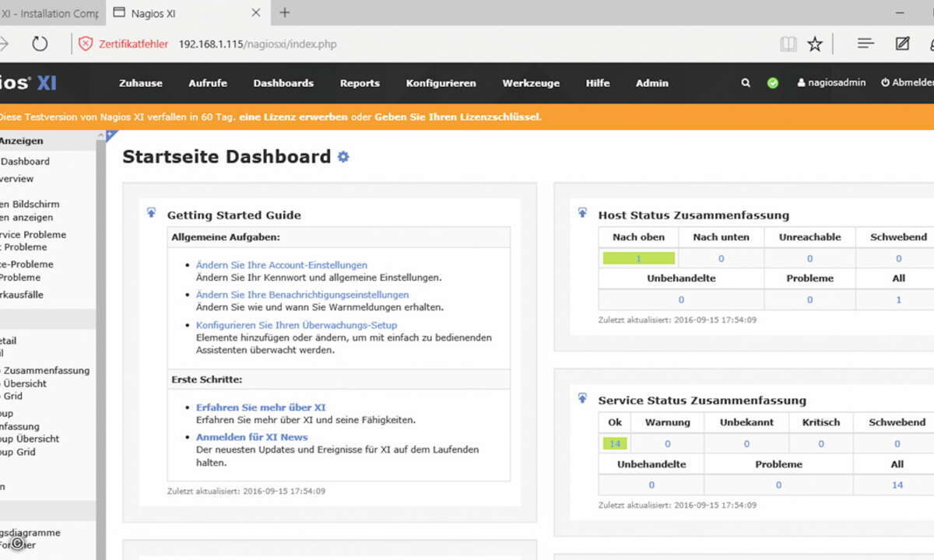Open 'Erfahren Sie mehr über XI' link
This screenshot has height=560, width=934.
261,408
